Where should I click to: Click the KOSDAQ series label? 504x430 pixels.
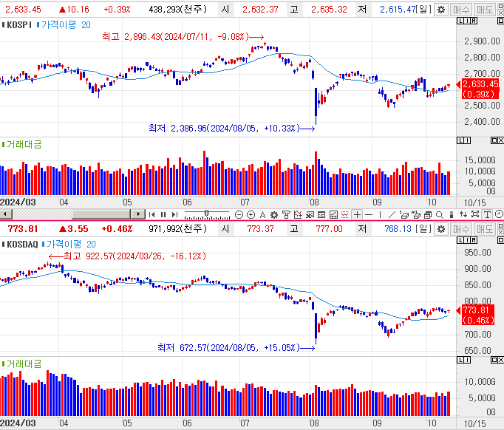(22, 245)
